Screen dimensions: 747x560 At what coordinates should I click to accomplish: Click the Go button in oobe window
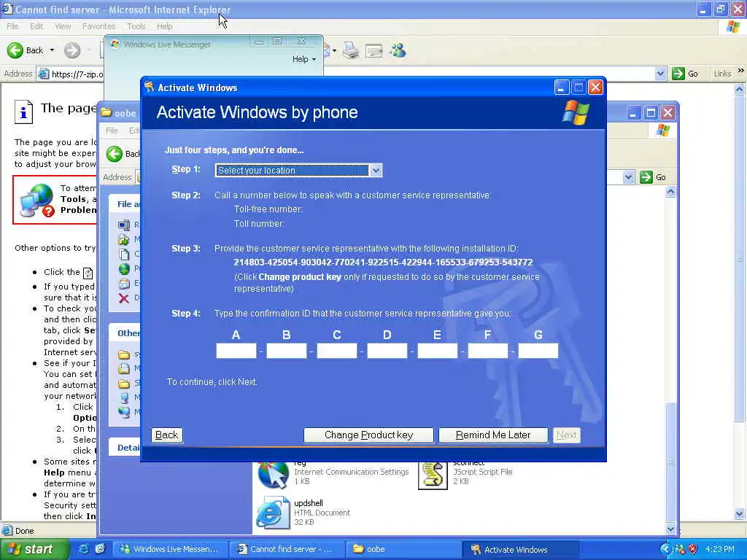coord(653,177)
